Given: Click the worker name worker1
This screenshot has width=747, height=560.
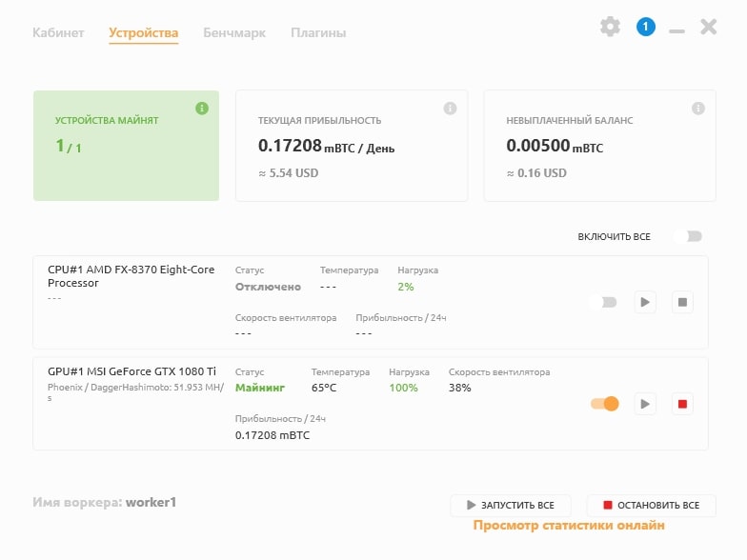Looking at the screenshot, I should 151,503.
